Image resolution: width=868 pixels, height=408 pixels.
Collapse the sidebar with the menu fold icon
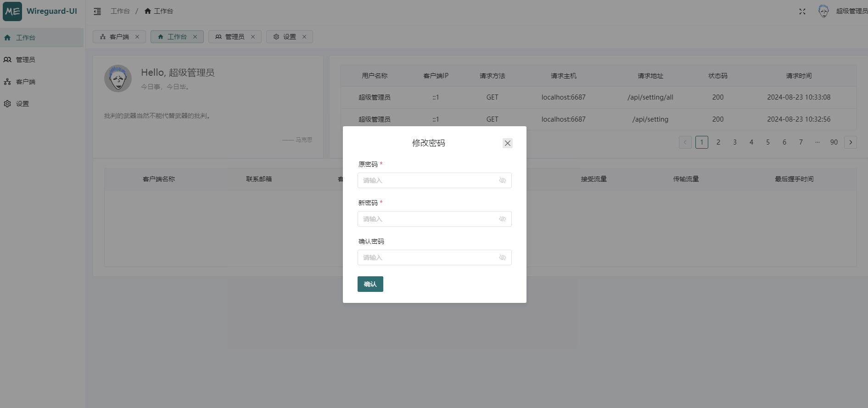(x=97, y=11)
